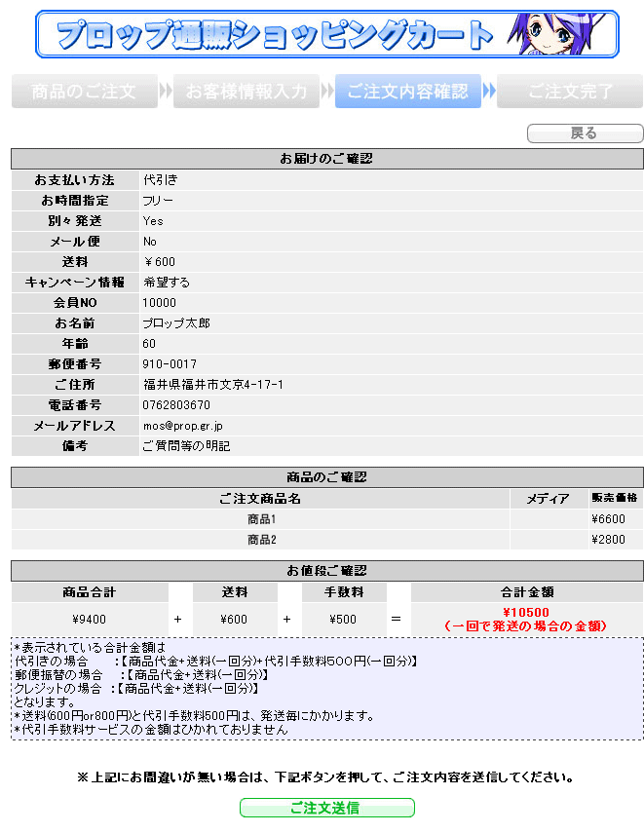Click email mos@prop.gr.jp
The width and height of the screenshot is (644, 833).
[x=183, y=426]
